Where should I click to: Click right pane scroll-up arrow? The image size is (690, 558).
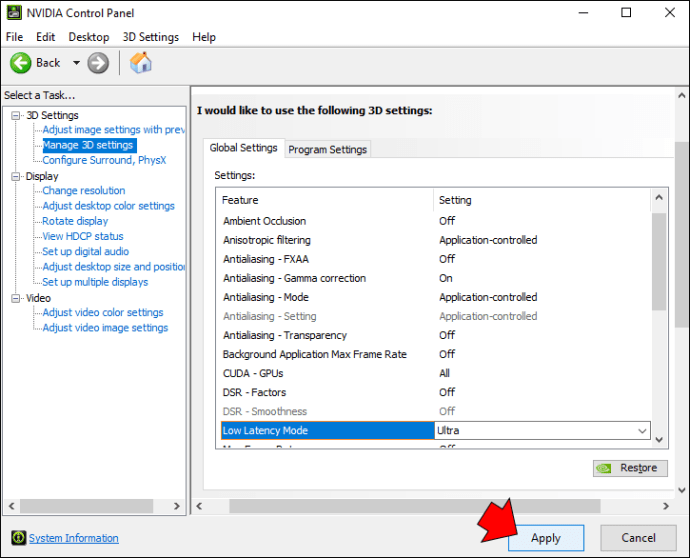click(682, 95)
